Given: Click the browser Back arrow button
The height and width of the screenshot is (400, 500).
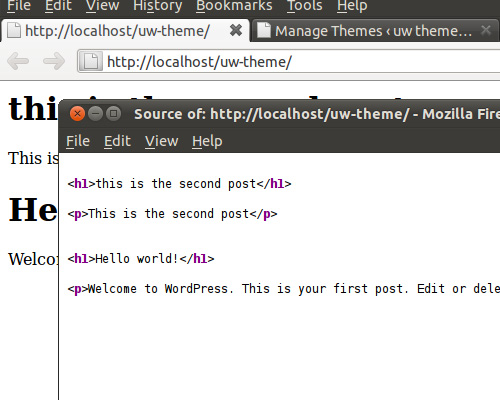Looking at the screenshot, I should [18, 61].
